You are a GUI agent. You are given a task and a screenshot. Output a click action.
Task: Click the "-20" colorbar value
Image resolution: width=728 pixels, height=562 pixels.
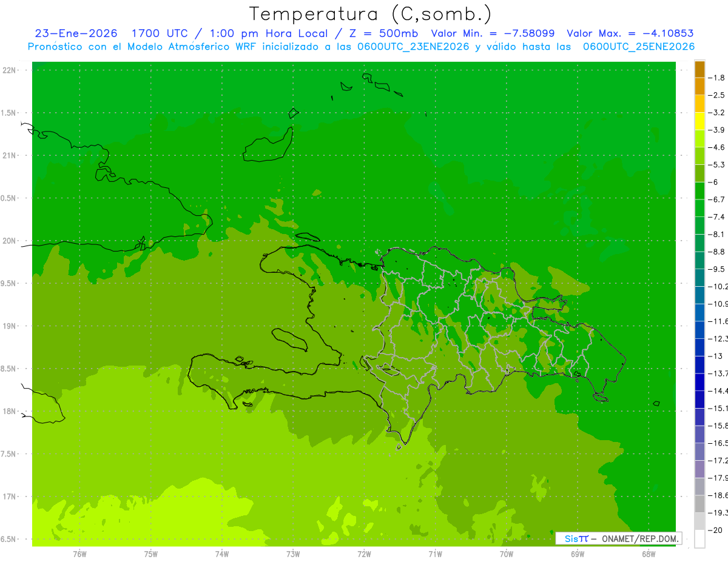click(x=715, y=530)
